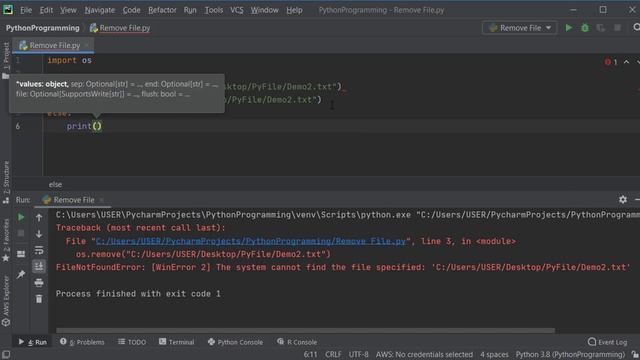Change 4 spaces indent setting
Image resolution: width=640 pixels, height=360 pixels.
[x=494, y=354]
